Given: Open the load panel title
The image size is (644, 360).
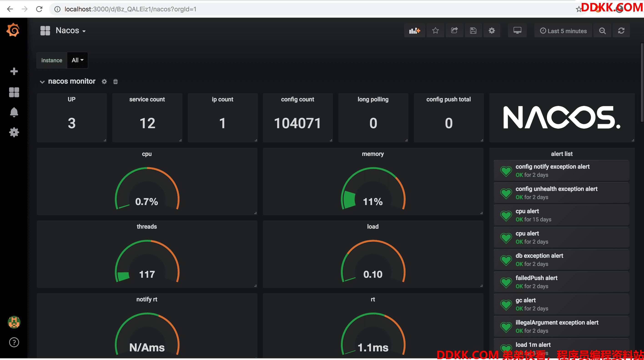Looking at the screenshot, I should 373,227.
